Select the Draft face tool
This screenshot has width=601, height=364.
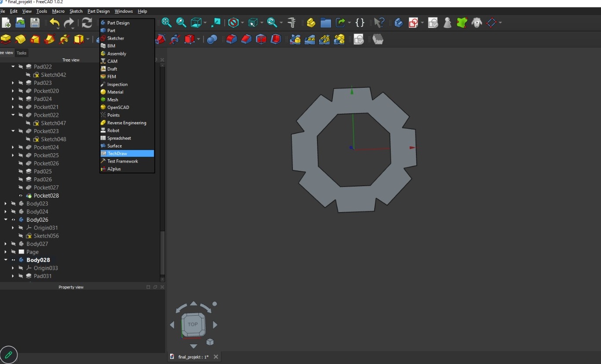tap(261, 40)
